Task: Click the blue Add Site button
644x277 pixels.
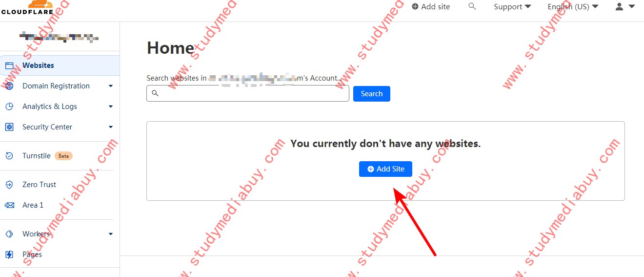Action: point(385,169)
